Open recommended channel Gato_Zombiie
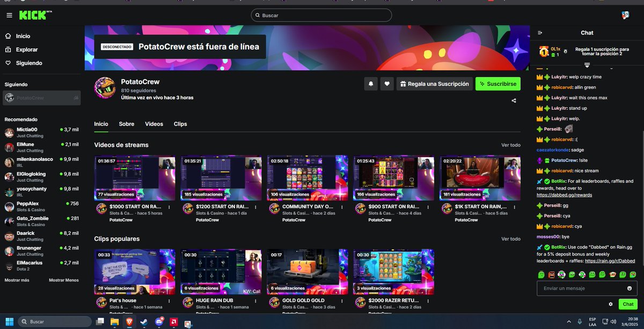644x329 pixels. point(41,221)
